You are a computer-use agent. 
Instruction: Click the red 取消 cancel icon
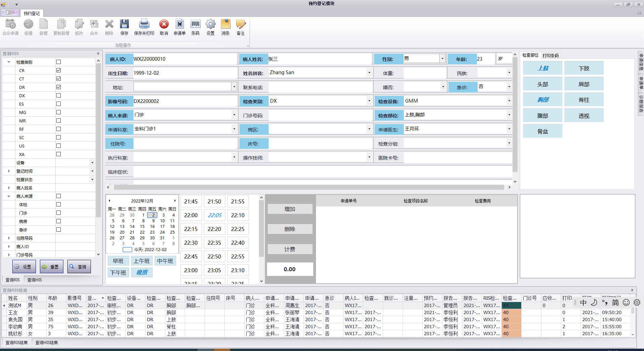(164, 24)
